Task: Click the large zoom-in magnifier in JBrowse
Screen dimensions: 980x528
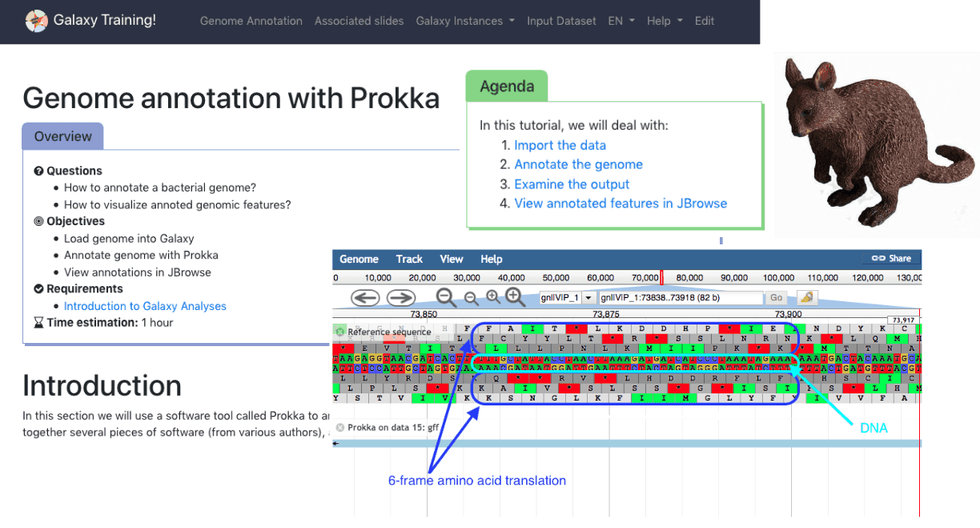Action: coord(516,297)
